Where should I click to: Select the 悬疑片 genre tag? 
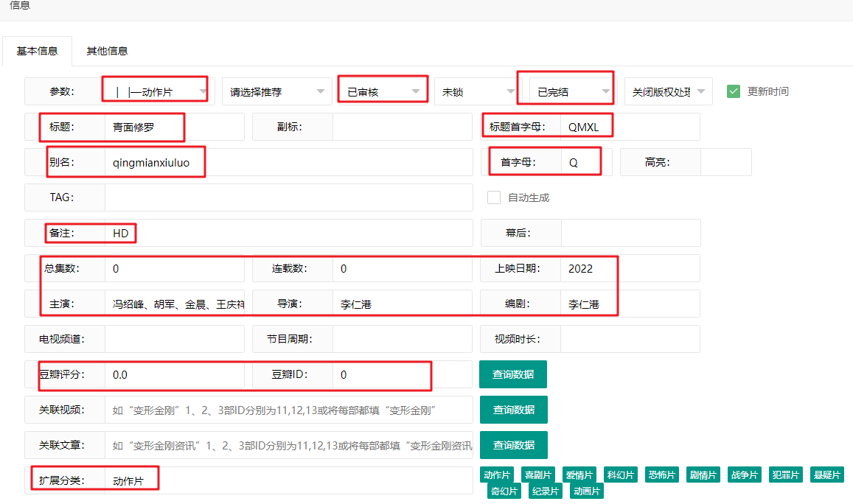tap(827, 475)
